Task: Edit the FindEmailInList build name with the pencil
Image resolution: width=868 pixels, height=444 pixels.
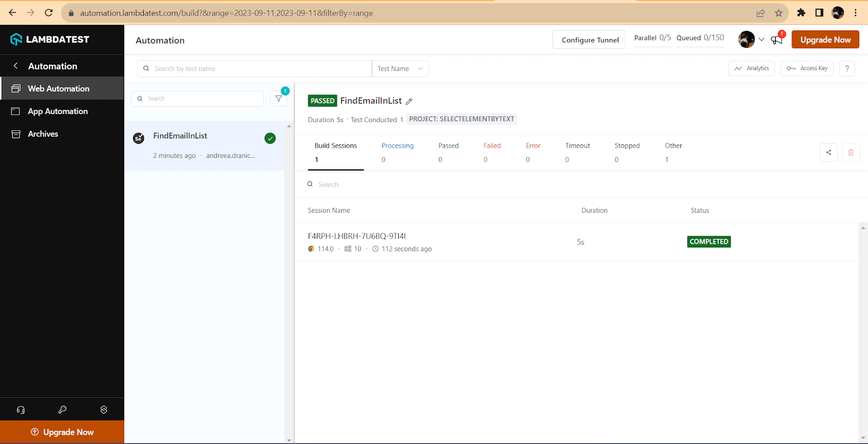Action: [x=409, y=102]
